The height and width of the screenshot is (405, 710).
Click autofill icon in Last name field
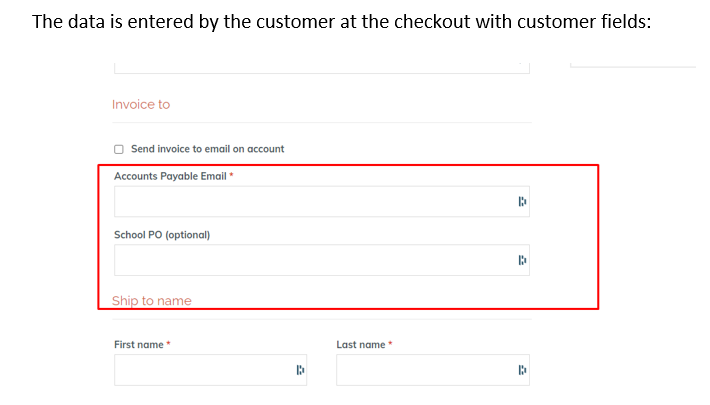[x=522, y=371]
